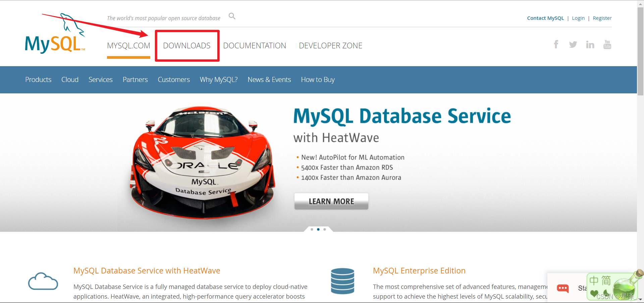Open the DOCUMENTATION tab
644x303 pixels.
pos(255,46)
